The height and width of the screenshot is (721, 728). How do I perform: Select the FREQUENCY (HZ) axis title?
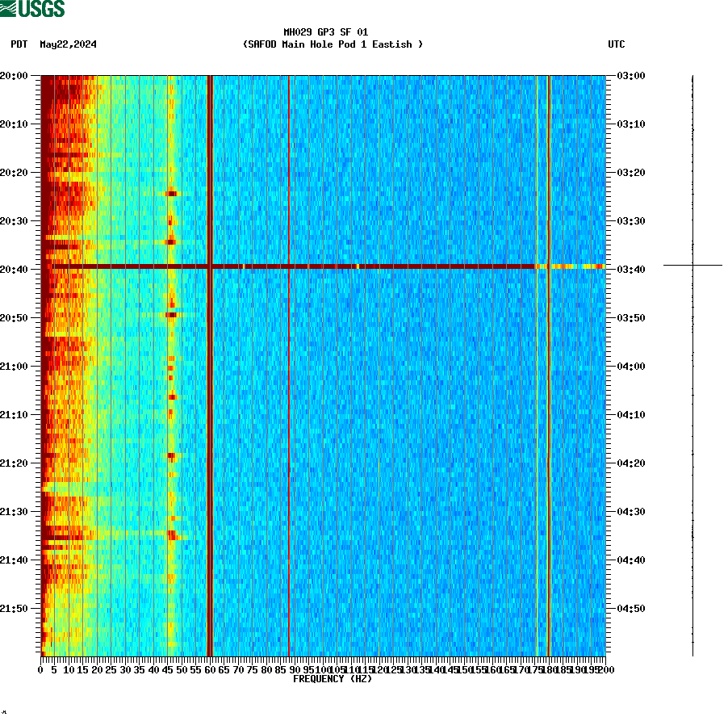click(332, 679)
